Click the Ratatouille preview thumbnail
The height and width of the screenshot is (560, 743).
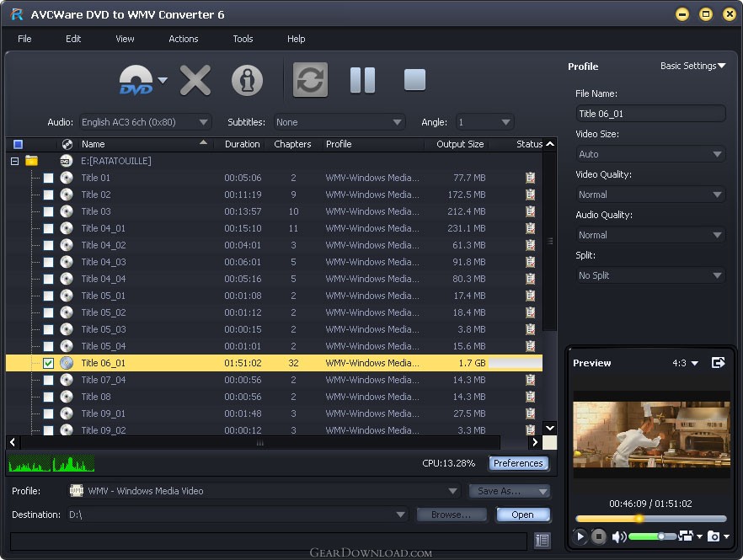click(651, 435)
